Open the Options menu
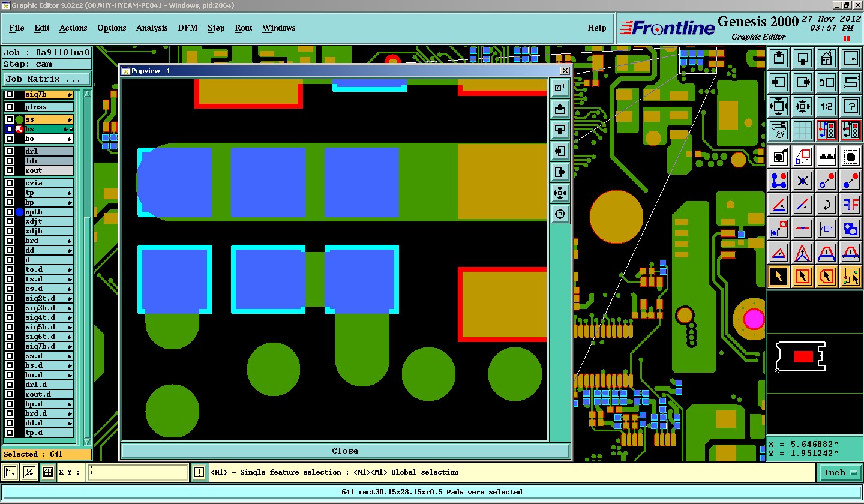Viewport: 864px width, 504px height. coord(112,28)
